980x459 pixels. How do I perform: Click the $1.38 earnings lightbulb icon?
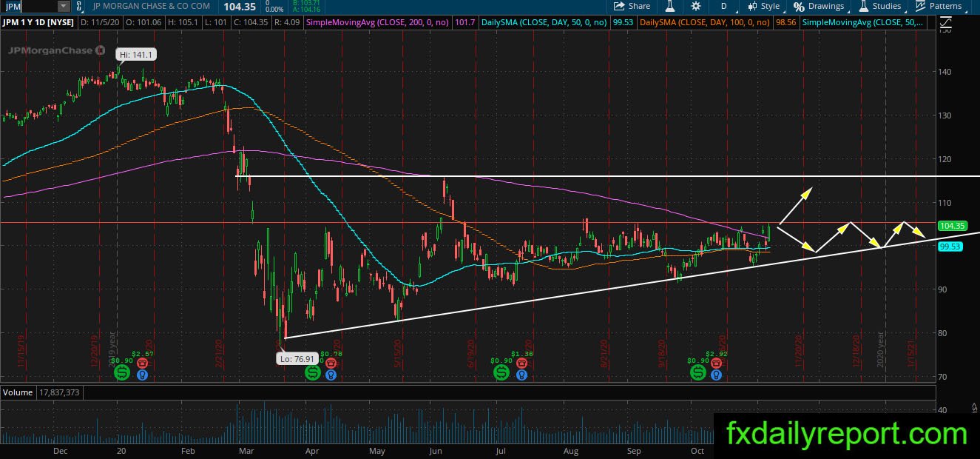[521, 375]
